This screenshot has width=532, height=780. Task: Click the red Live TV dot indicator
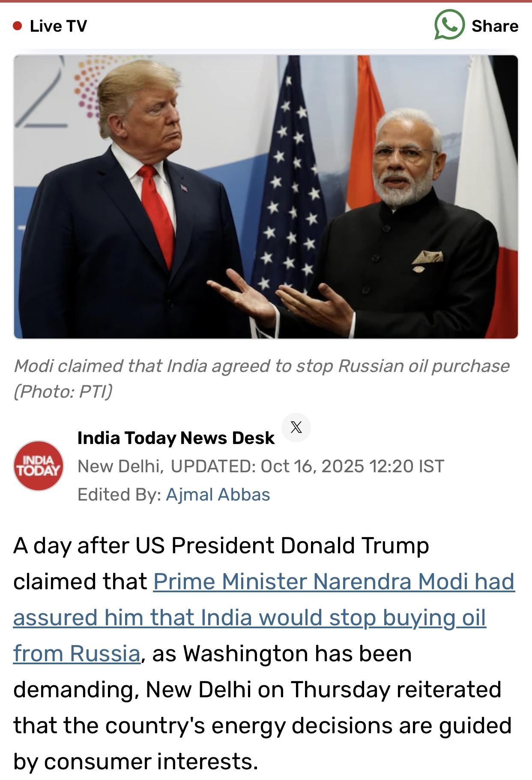click(x=18, y=26)
